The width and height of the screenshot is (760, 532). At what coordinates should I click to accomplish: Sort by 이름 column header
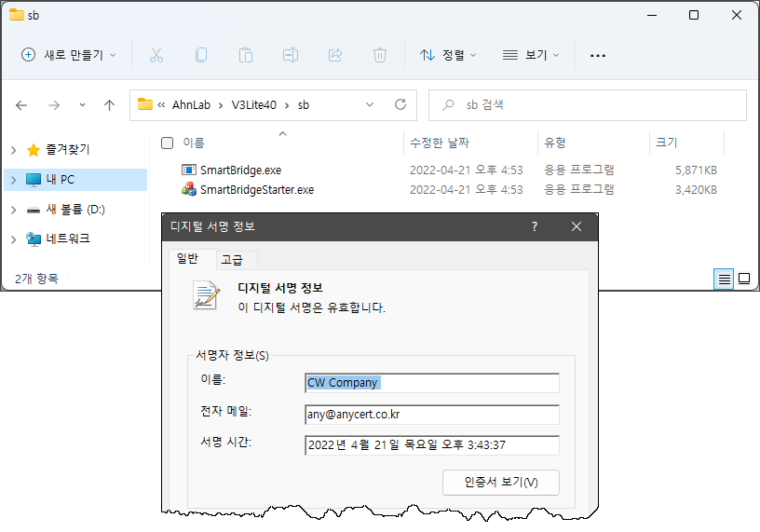194,143
